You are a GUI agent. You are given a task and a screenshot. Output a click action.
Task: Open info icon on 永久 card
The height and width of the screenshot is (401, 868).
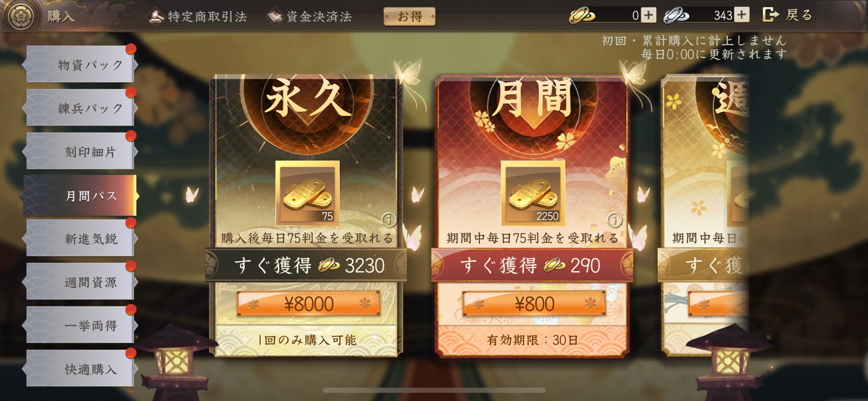click(x=389, y=220)
